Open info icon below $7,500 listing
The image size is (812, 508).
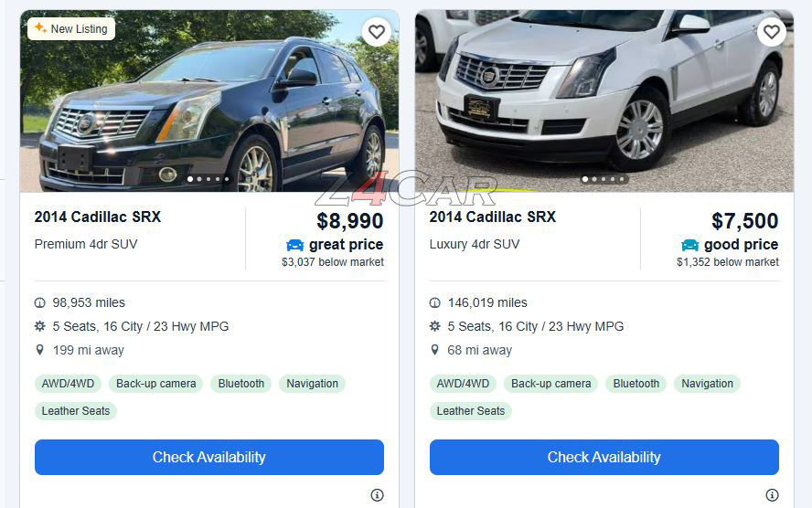(x=772, y=495)
